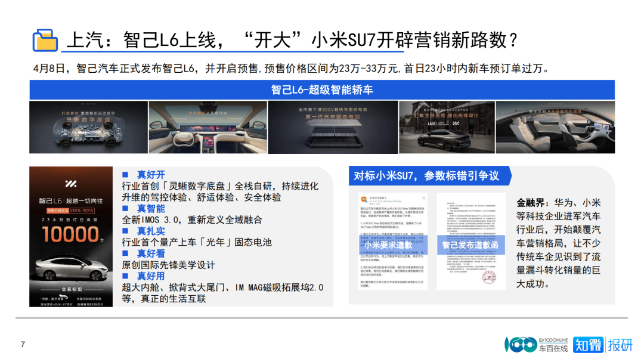Click the heading 真智能
This screenshot has width=644, height=362.
151,208
